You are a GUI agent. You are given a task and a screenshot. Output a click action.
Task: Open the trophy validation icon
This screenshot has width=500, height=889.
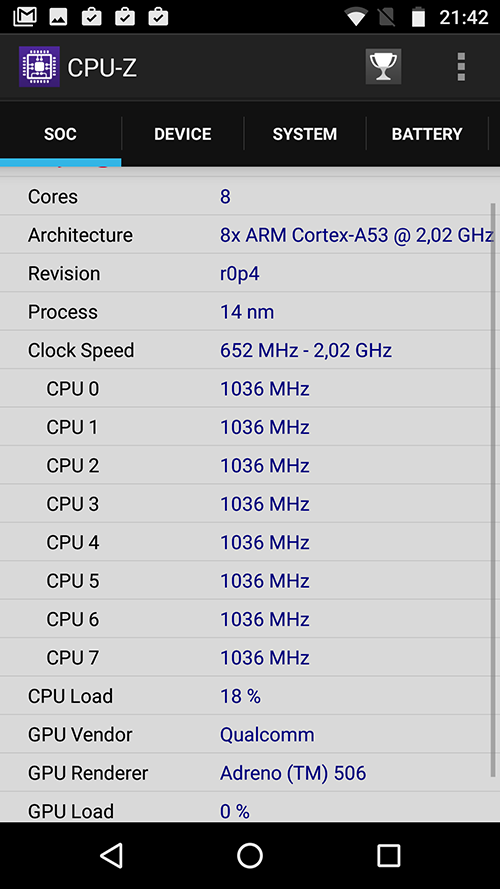click(x=383, y=67)
